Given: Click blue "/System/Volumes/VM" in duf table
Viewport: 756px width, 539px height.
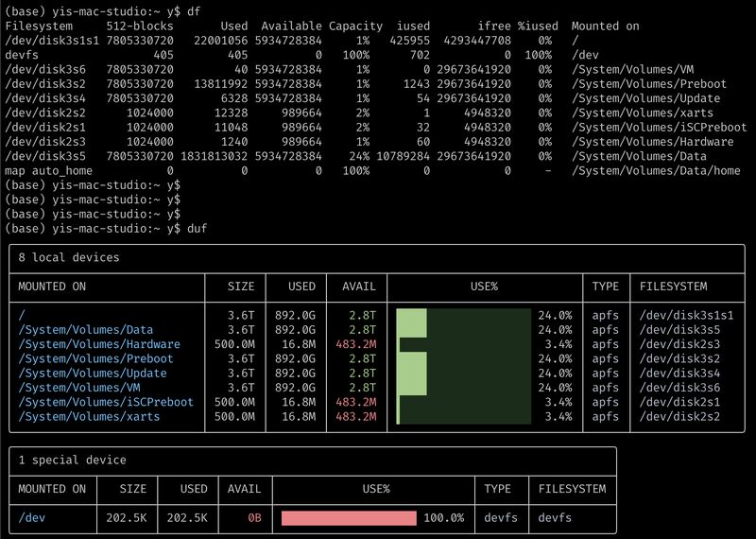Looking at the screenshot, I should (x=79, y=388).
